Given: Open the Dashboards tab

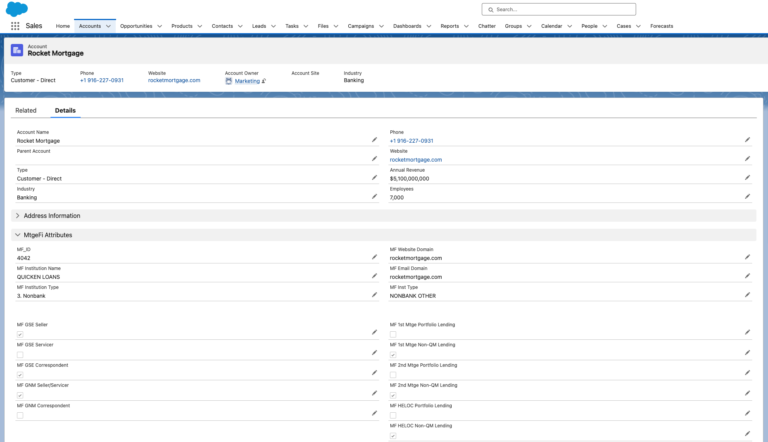Looking at the screenshot, I should pos(407,26).
